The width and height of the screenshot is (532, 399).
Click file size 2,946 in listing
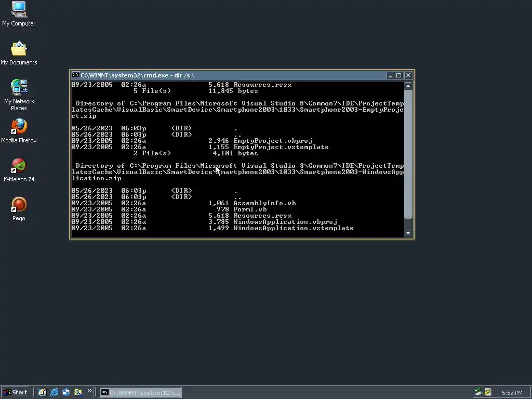click(219, 141)
